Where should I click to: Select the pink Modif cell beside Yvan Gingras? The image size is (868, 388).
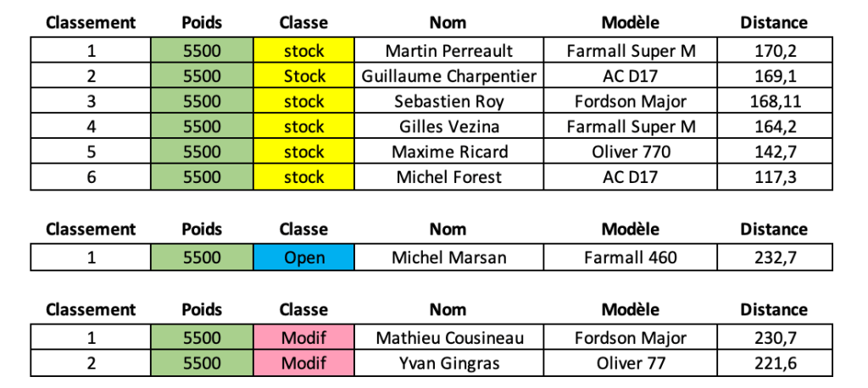click(304, 364)
